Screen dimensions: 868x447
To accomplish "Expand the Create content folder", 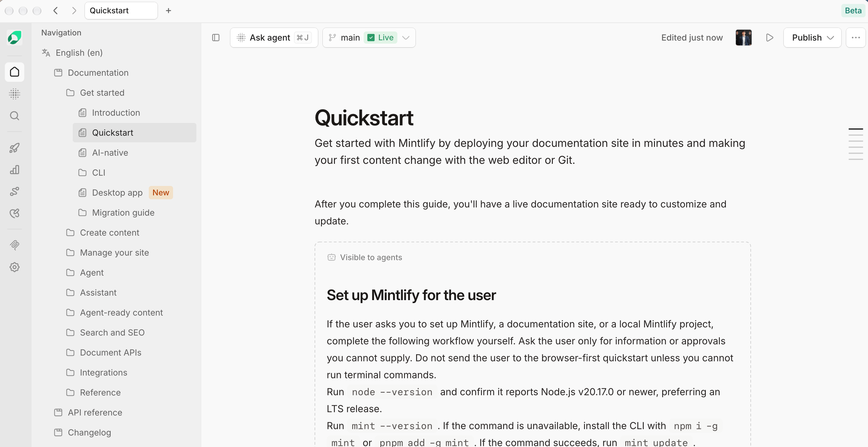I will [x=109, y=233].
